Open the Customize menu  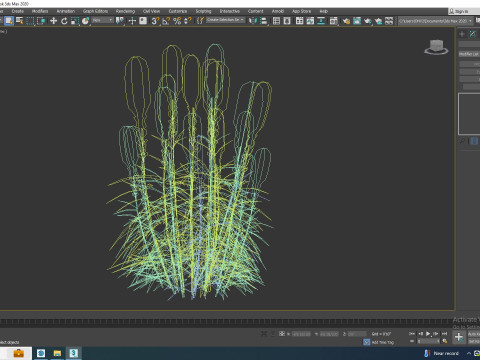pos(178,11)
